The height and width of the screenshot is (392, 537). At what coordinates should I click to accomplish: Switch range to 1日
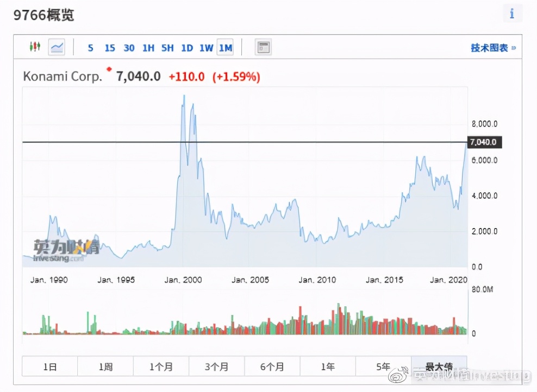pyautogui.click(x=49, y=366)
